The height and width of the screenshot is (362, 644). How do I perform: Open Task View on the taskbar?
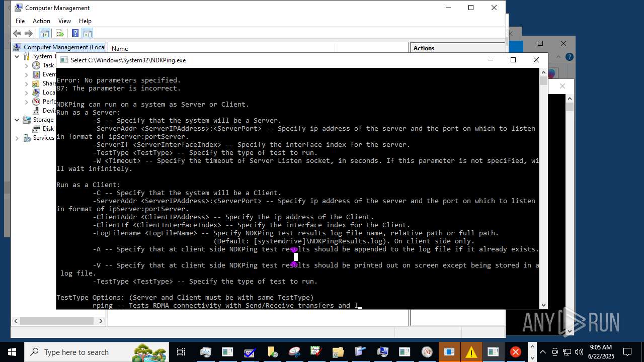(181, 352)
